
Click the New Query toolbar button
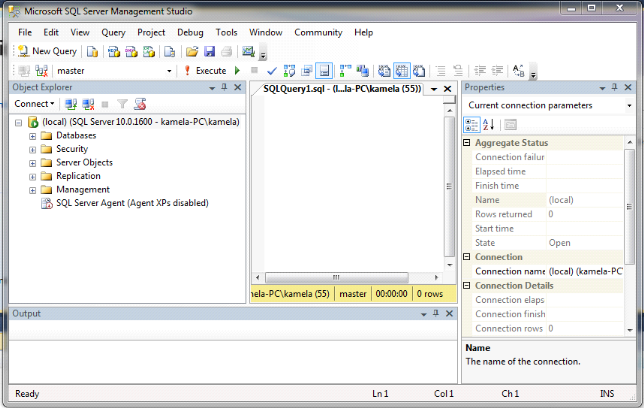coord(47,51)
